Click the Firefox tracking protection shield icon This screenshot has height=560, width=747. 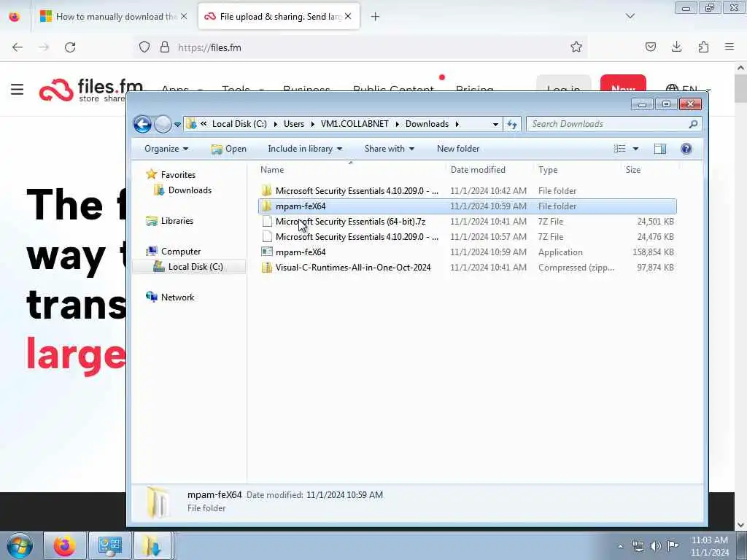(144, 47)
